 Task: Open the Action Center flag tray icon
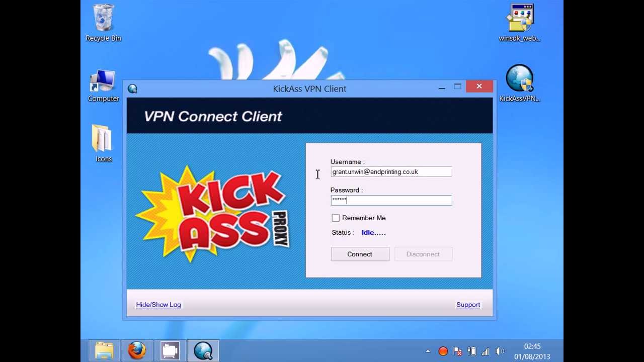pos(457,351)
